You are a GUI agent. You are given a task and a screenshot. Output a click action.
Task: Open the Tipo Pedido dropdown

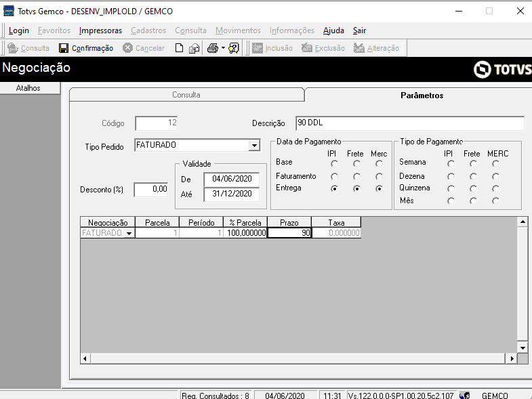254,146
